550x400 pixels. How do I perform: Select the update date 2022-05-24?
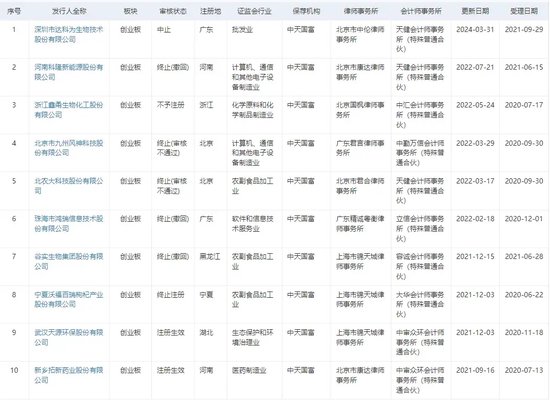475,105
